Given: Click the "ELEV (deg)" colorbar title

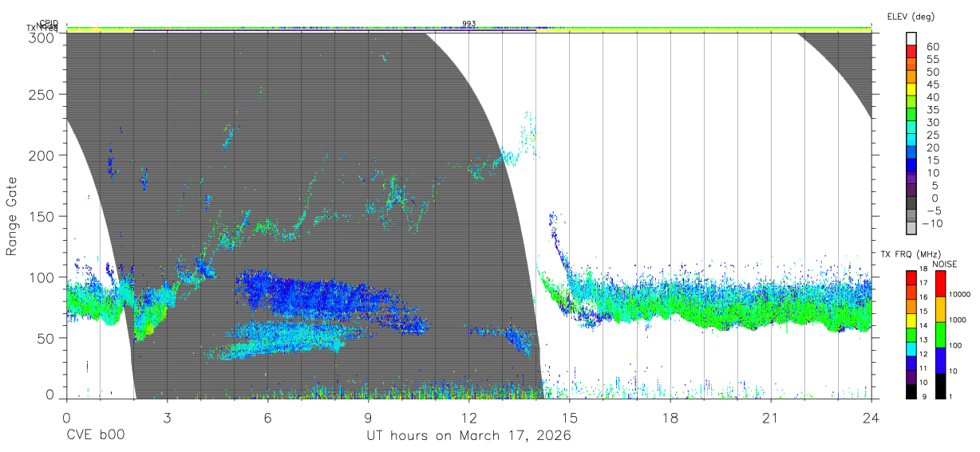Looking at the screenshot, I should 911,16.
